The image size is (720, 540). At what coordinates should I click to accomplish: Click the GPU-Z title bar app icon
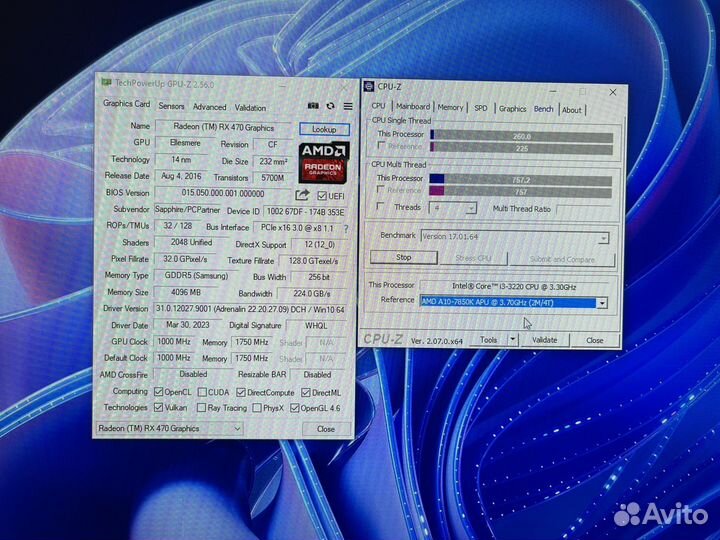click(107, 83)
